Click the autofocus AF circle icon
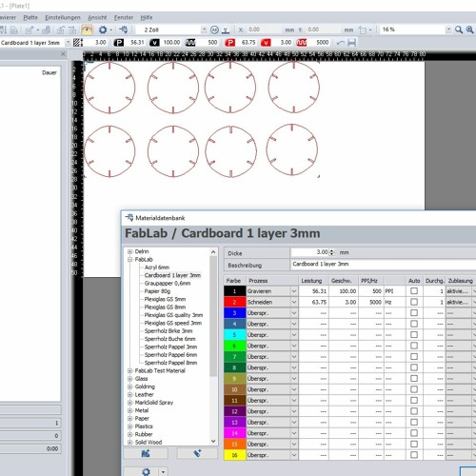 pos(214,30)
